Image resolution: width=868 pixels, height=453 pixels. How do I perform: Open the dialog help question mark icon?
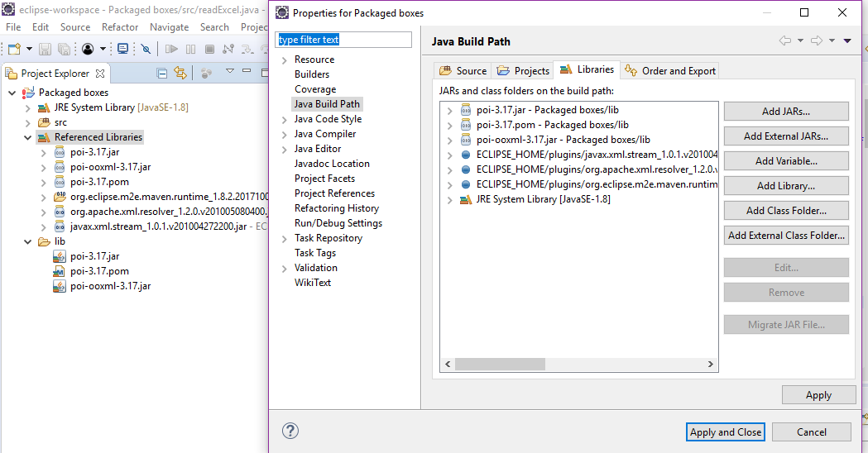[290, 431]
